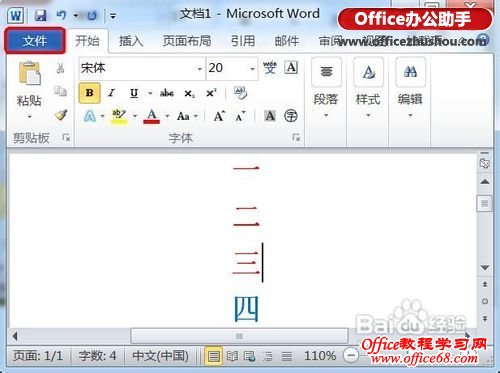The image size is (500, 373).
Task: Click the 页面: 1/1 status indicator
Action: (x=37, y=356)
